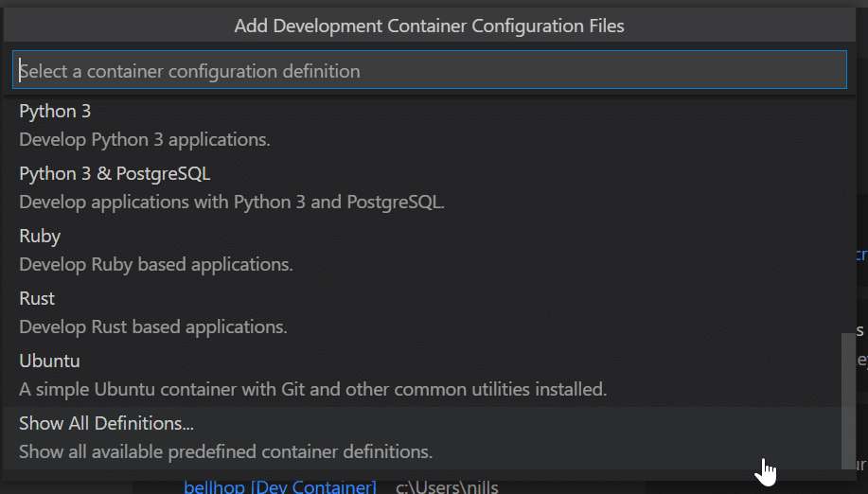The height and width of the screenshot is (494, 868).
Task: Choose the Ubuntu container definition
Action: click(423, 376)
